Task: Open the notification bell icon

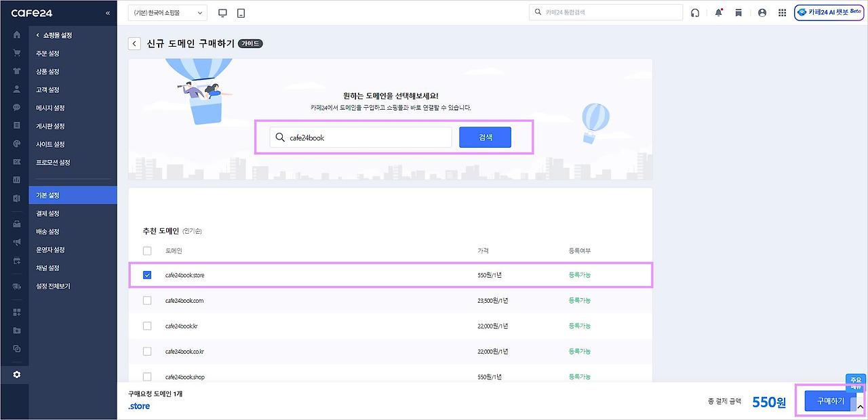Action: click(719, 13)
